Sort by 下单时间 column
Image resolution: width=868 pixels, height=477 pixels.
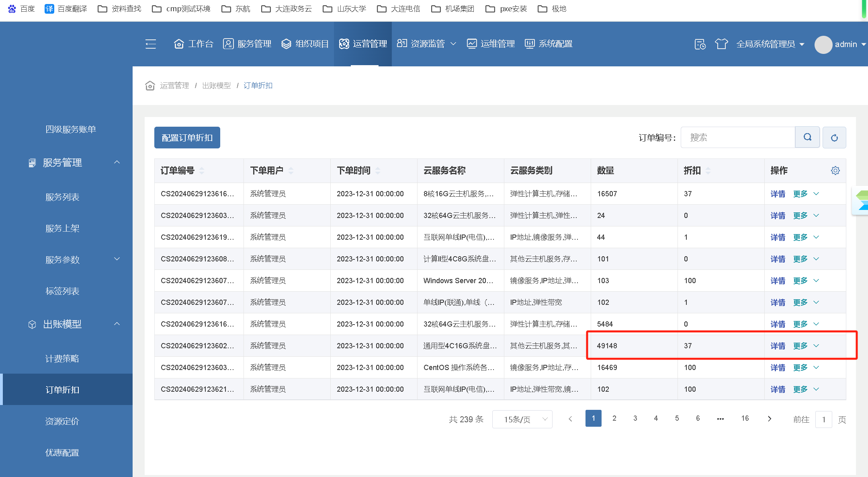pos(378,171)
